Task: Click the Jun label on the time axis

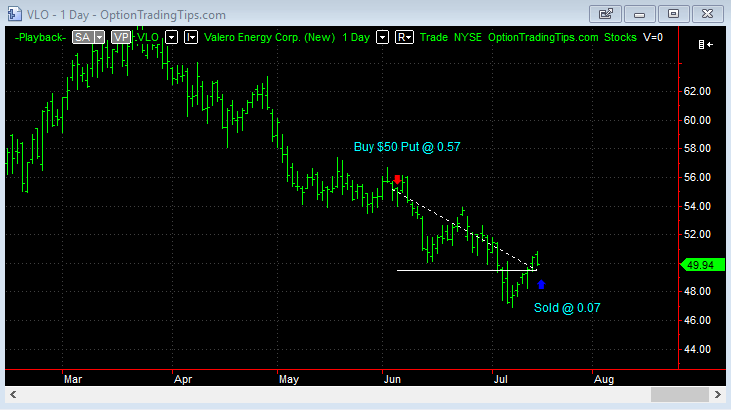Action: tap(392, 379)
